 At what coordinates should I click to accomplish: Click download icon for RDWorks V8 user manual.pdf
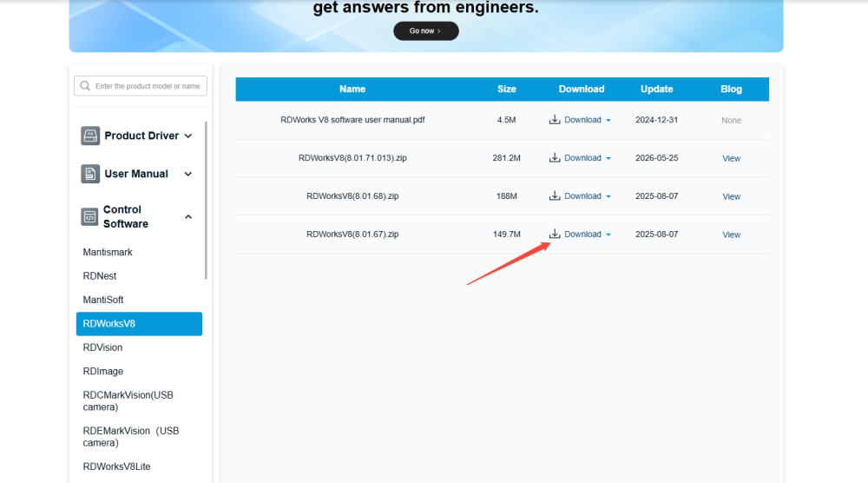point(555,120)
